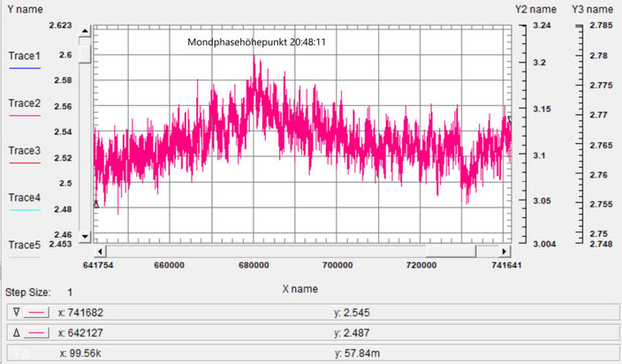This screenshot has width=622, height=364.
Task: Click the blue Trace1 color line
Action: tap(25, 68)
